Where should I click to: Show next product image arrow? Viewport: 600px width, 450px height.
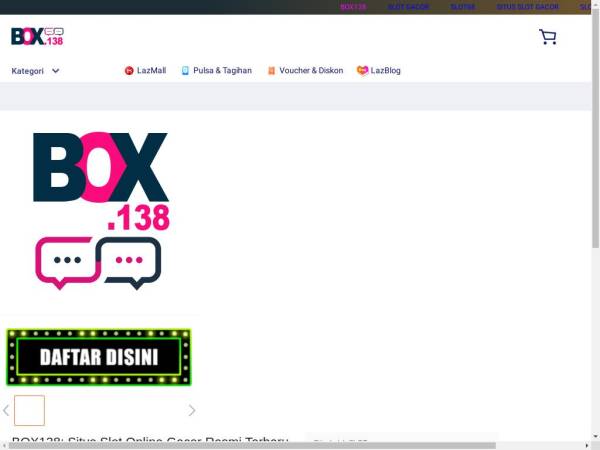192,410
